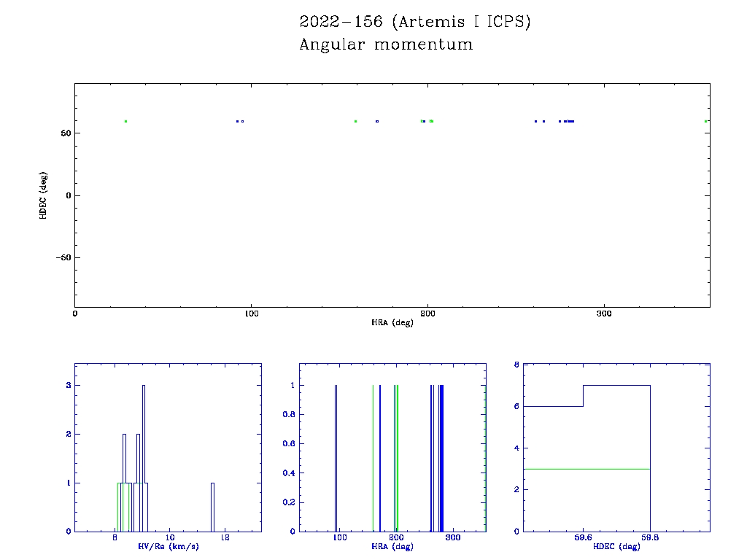The width and height of the screenshot is (747, 560).
Task: Click the "HRA (deg)" label under the middle histogram
Action: click(392, 546)
